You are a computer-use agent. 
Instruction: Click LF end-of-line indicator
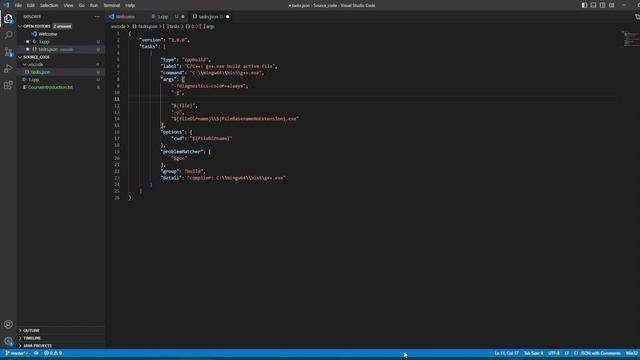[567, 353]
